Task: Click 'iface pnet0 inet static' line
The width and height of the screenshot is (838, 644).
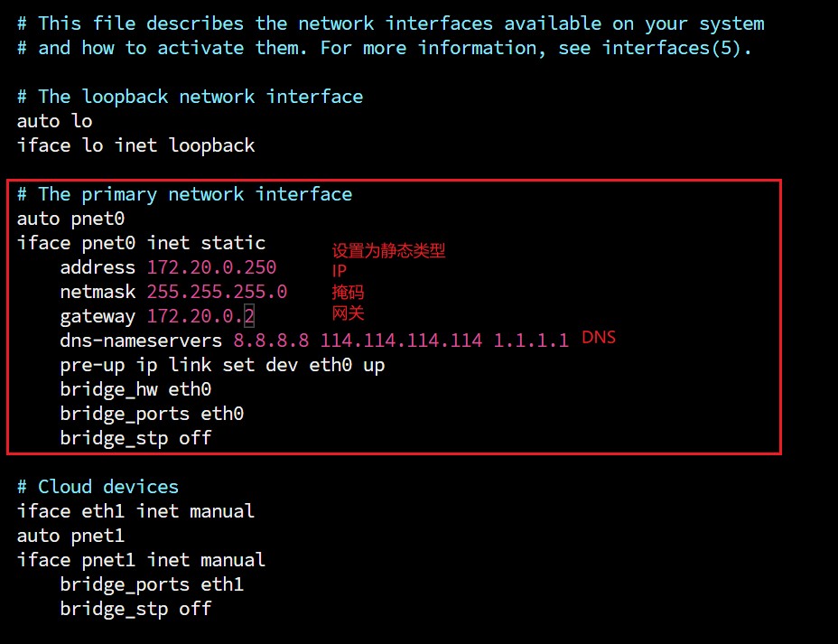Action: click(x=141, y=243)
